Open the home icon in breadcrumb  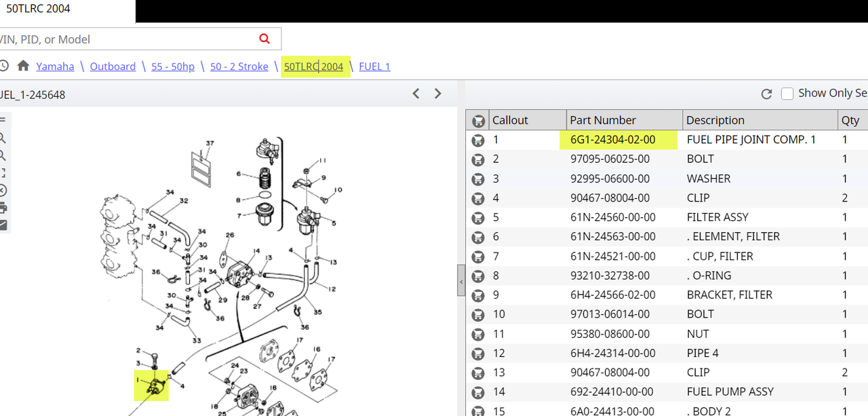tap(23, 66)
